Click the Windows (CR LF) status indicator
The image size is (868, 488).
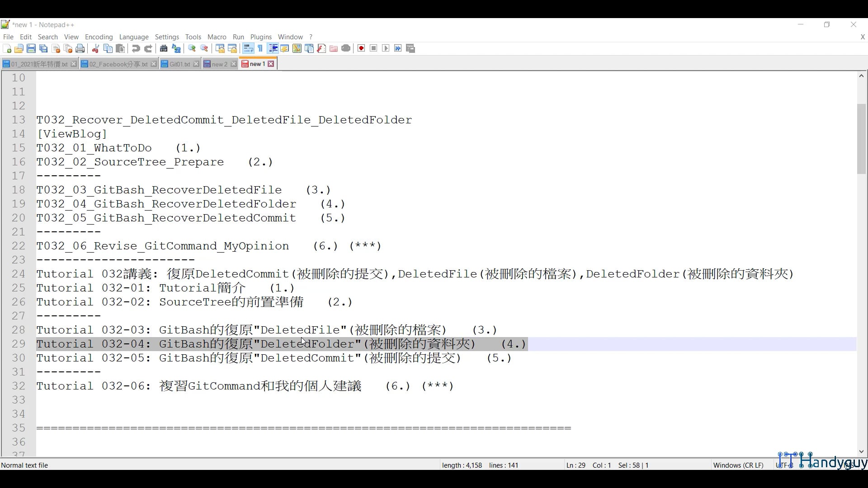click(738, 465)
